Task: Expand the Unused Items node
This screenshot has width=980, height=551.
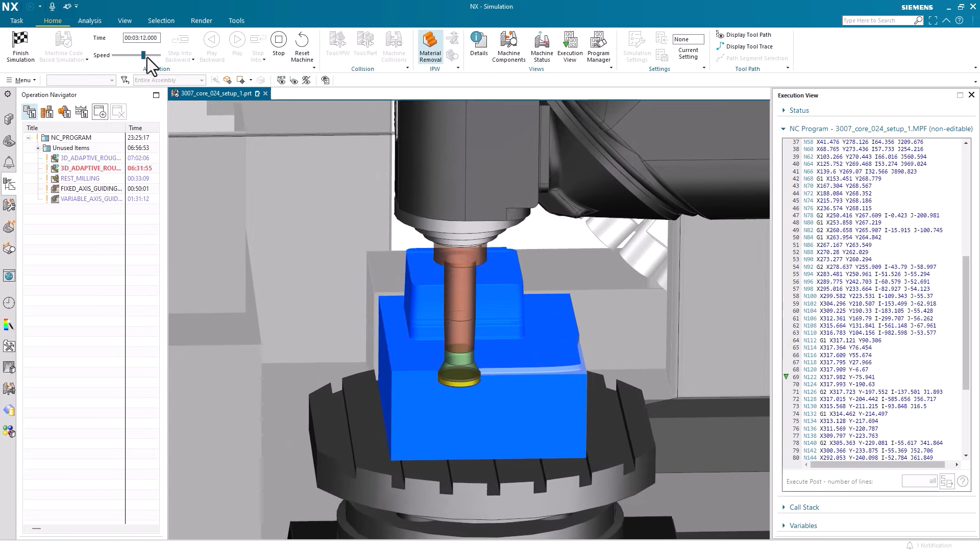Action: [x=38, y=147]
